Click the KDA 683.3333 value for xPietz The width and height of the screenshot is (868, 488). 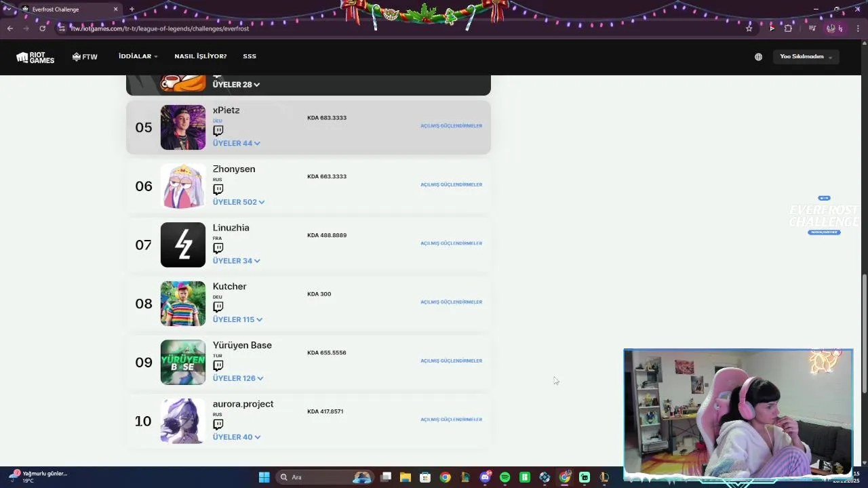(327, 118)
